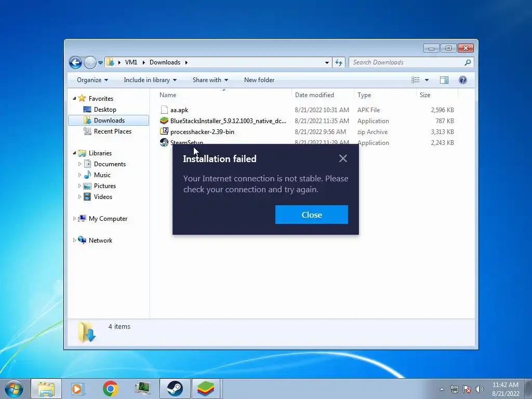
Task: Expand the Pictures library
Action: 79,185
